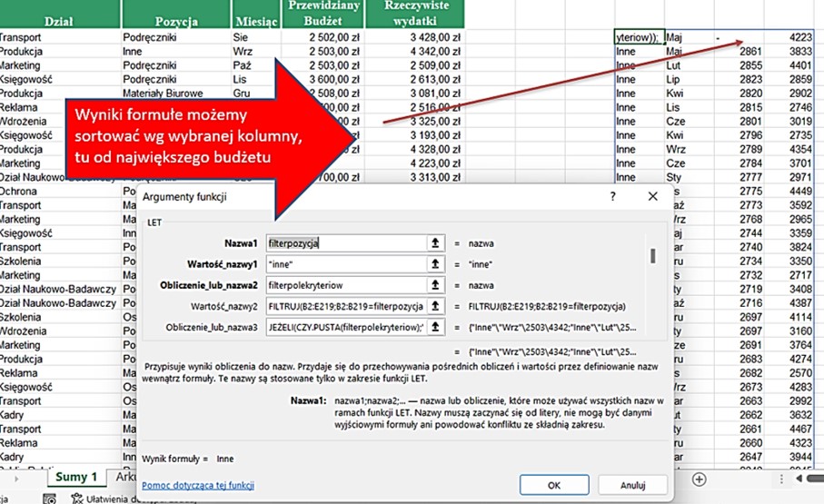This screenshot has width=824, height=504.
Task: Switch to the Sumy 1 sheet tab
Action: tap(76, 477)
